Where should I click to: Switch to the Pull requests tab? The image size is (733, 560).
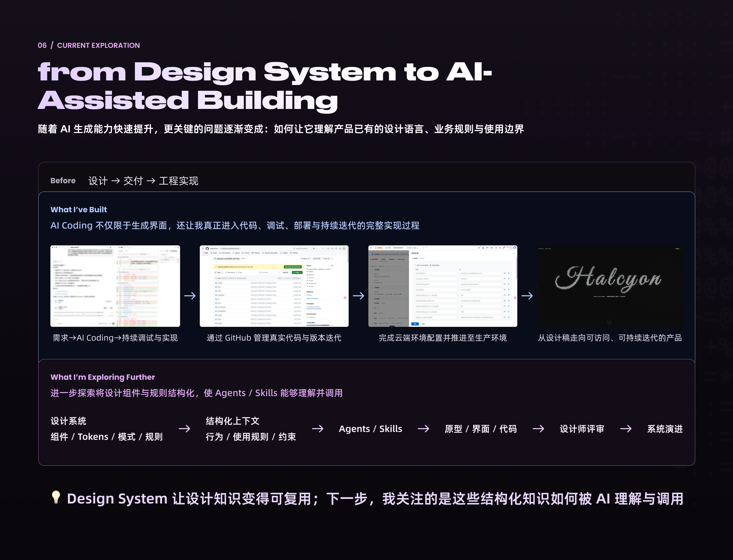coord(225,253)
